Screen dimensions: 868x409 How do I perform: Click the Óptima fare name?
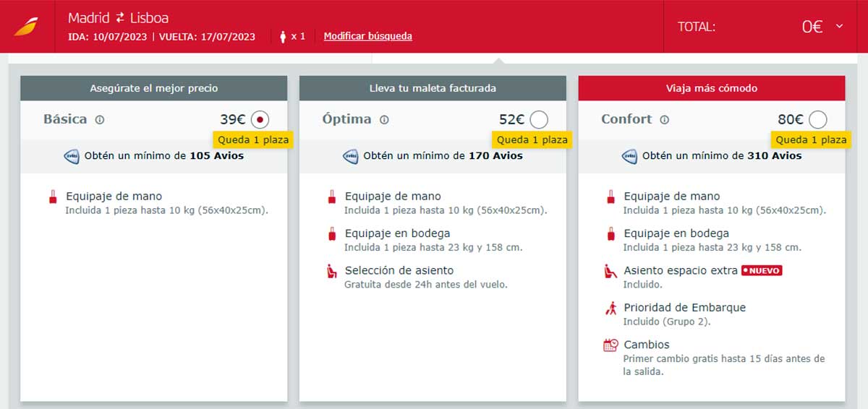[346, 119]
